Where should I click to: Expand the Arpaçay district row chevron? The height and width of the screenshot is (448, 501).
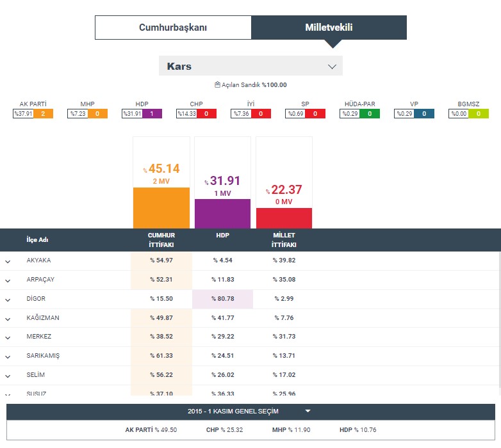point(8,280)
